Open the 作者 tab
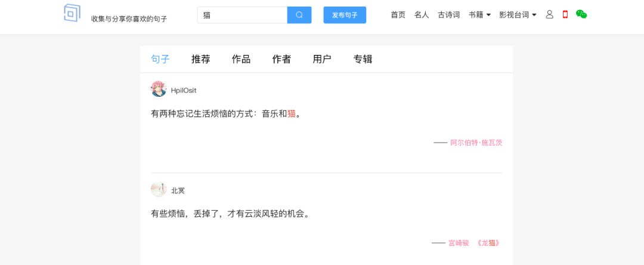 click(282, 59)
